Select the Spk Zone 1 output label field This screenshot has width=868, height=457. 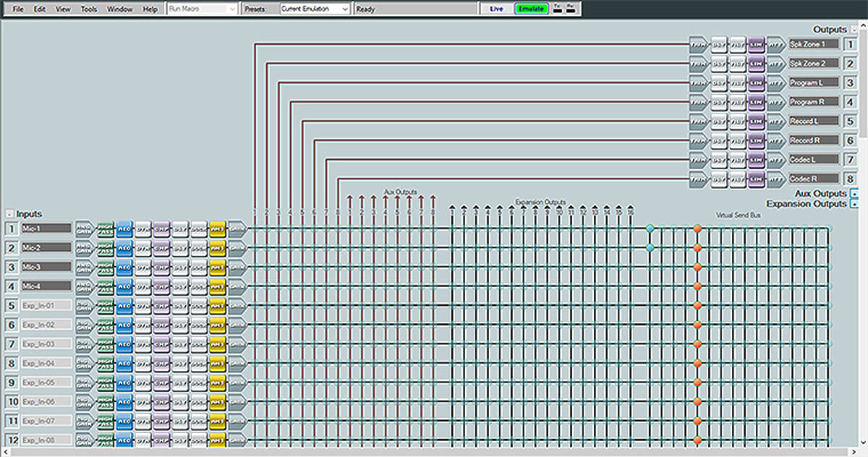click(x=814, y=44)
